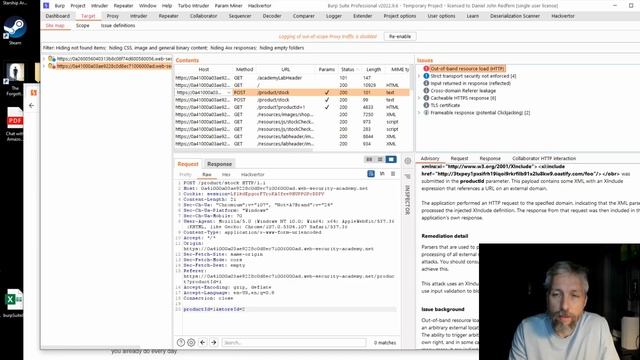Open the PDF desktop file icon

[15, 118]
